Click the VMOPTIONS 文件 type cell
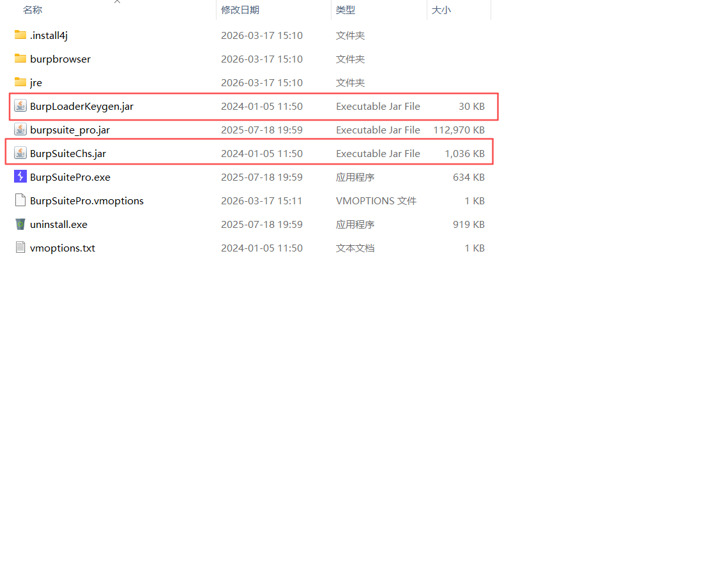Viewport: 725px width, 588px height. (376, 200)
